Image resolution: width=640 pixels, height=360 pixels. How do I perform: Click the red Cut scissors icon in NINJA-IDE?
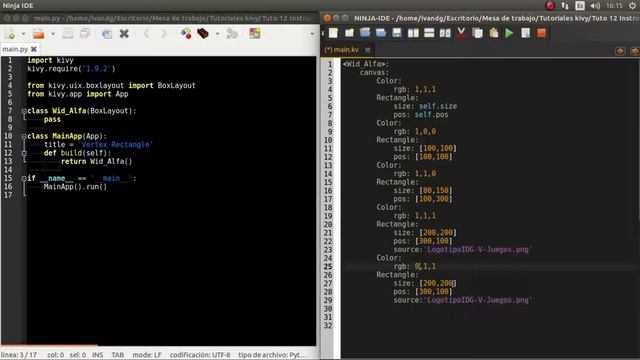(461, 33)
